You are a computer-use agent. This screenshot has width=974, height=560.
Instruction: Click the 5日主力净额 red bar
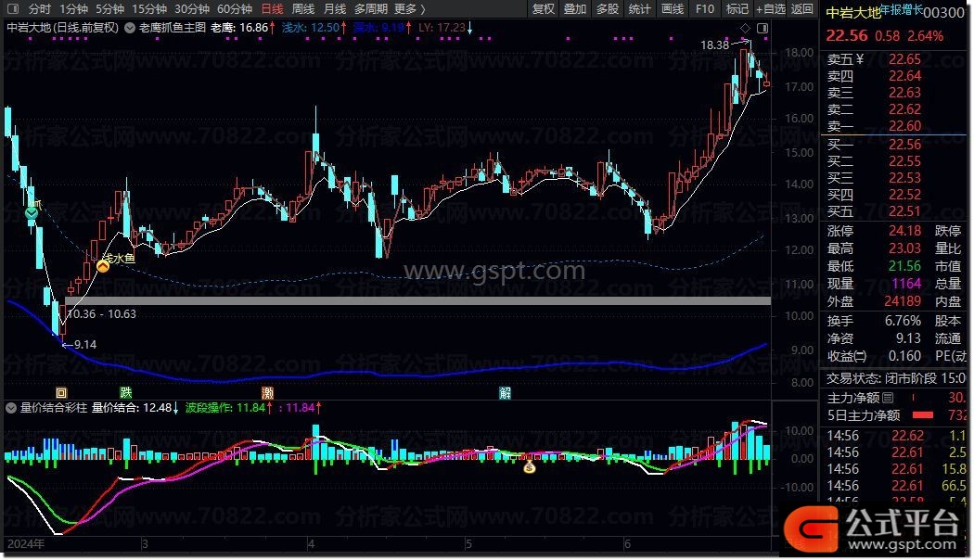[x=923, y=414]
